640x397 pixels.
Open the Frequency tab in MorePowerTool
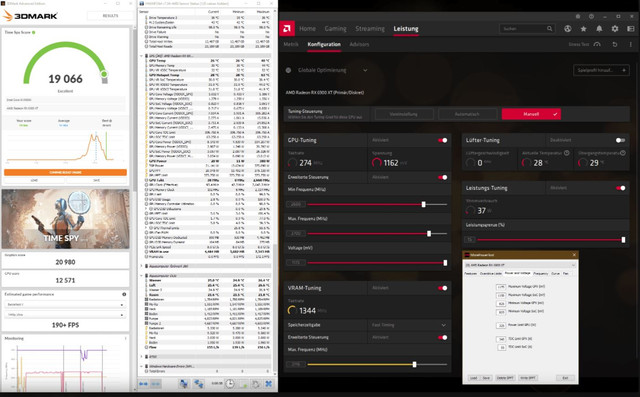click(541, 273)
